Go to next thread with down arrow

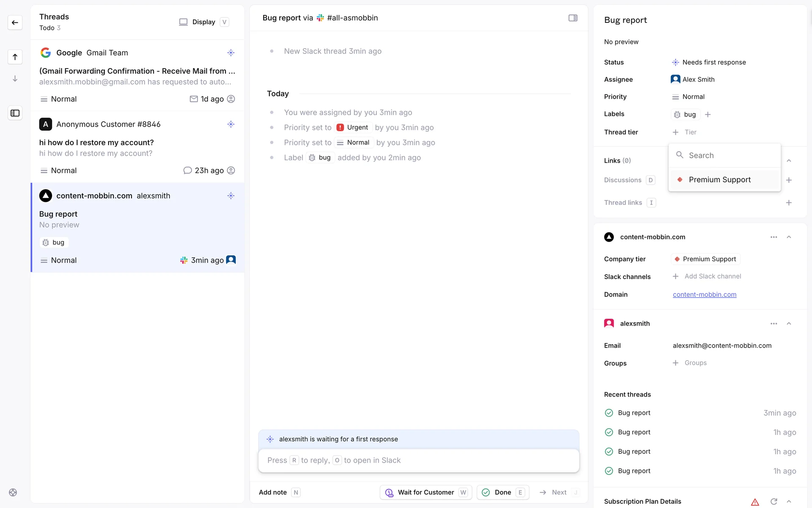tap(15, 79)
